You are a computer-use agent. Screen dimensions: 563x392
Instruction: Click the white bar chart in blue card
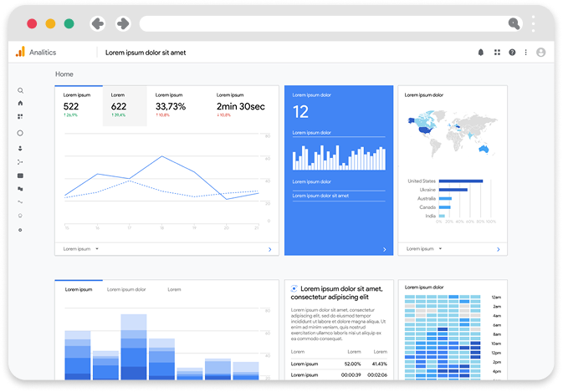tap(339, 157)
